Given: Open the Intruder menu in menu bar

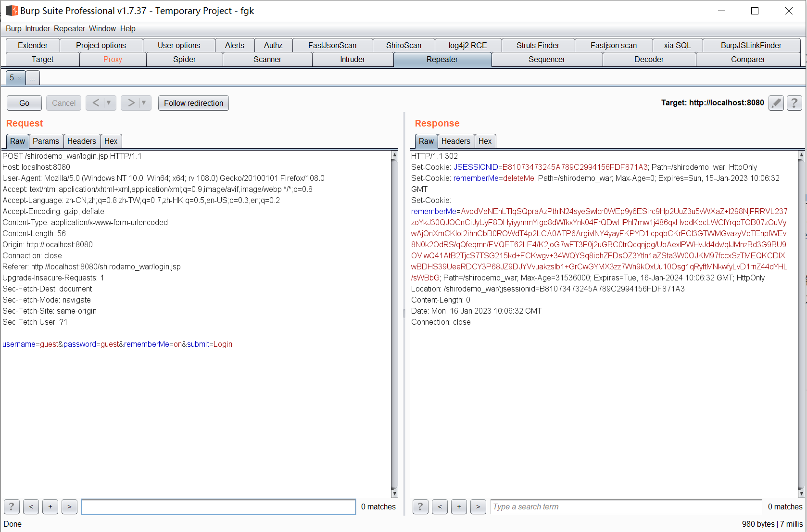Looking at the screenshot, I should tap(38, 28).
